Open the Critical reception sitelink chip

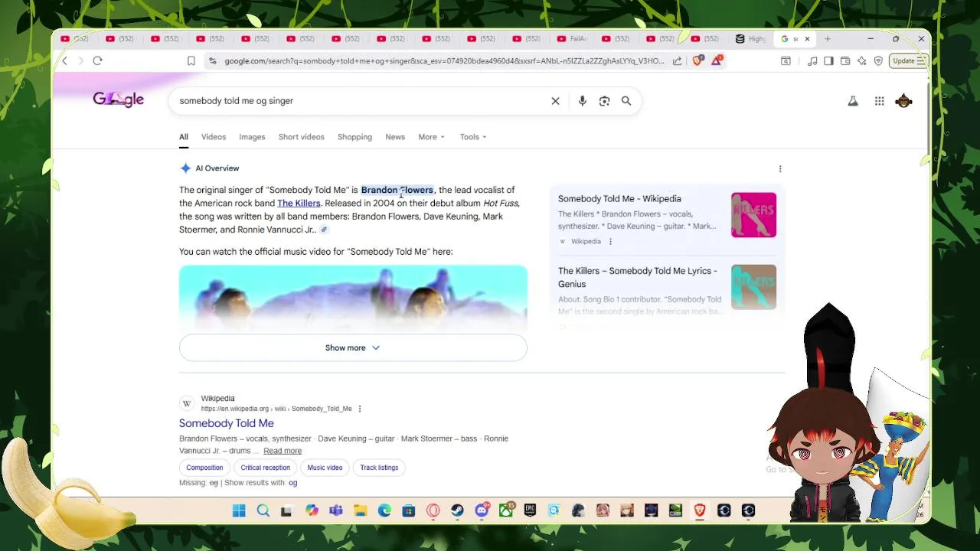click(265, 468)
